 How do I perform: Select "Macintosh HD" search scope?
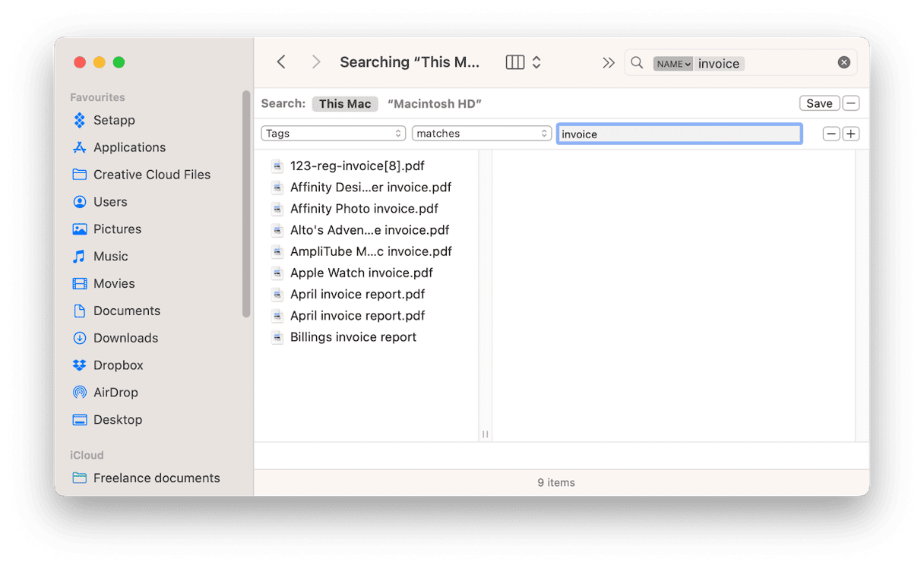pos(435,104)
